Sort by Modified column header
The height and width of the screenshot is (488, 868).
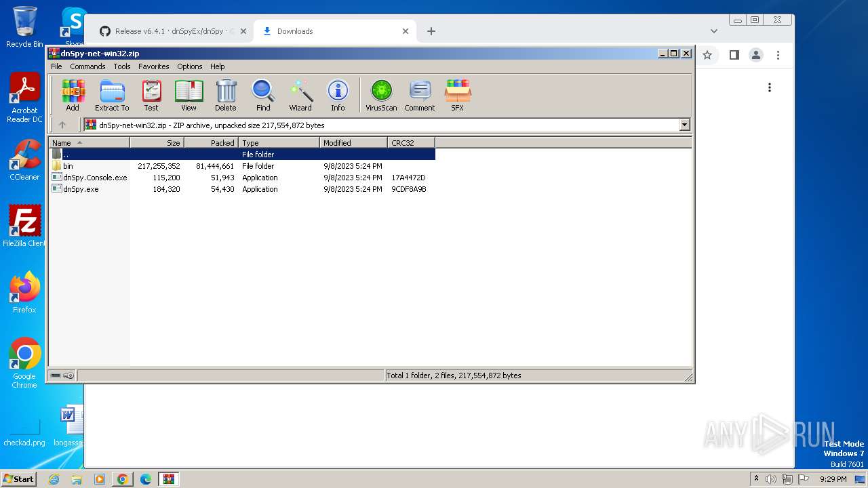tap(354, 143)
